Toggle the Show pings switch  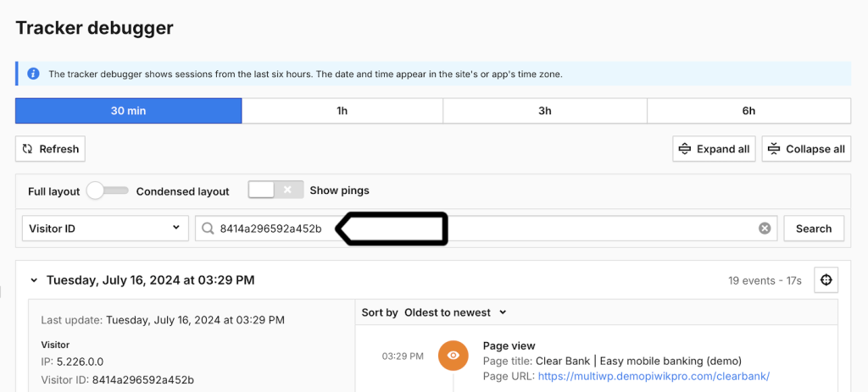point(275,190)
